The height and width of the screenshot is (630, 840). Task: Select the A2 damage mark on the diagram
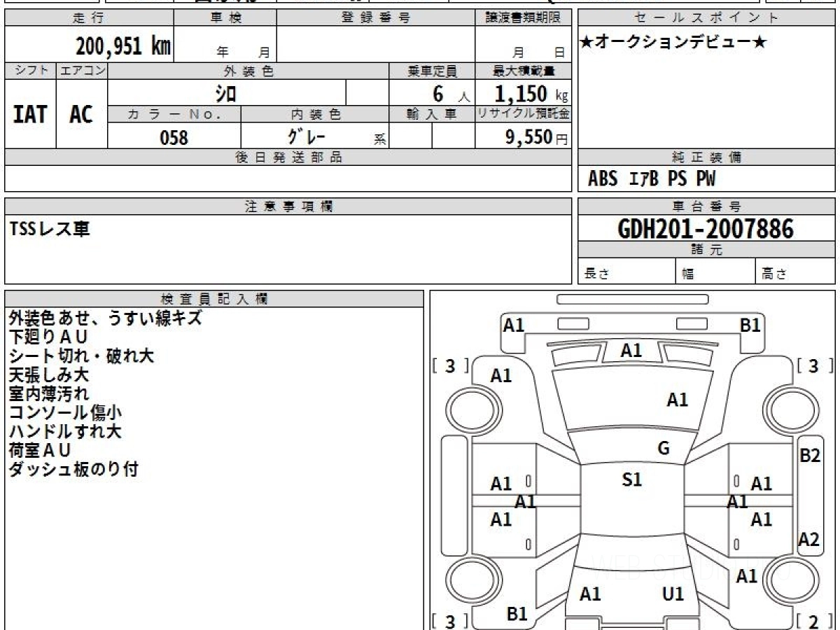(x=809, y=540)
